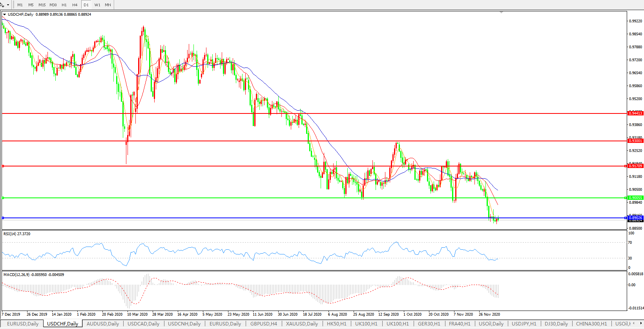
Task: Click the chart shift triangle marker at top
Action: 501,13
